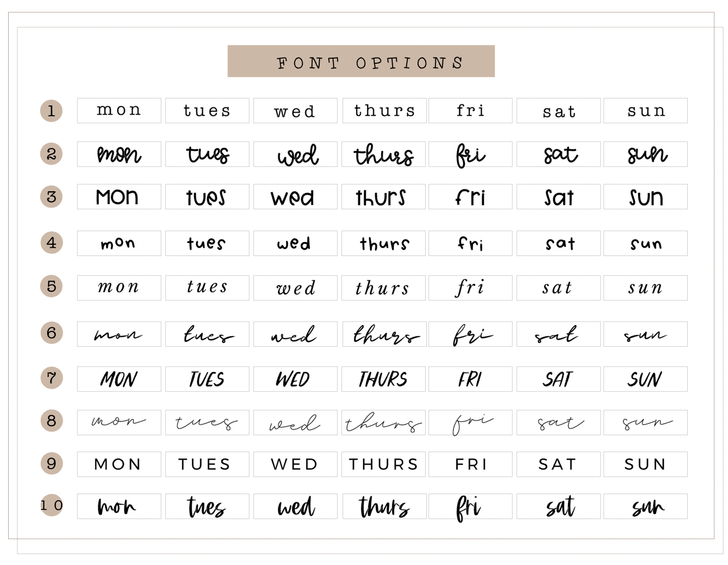Select the brush "sun" box in row 10
The image size is (728, 565).
click(x=645, y=506)
